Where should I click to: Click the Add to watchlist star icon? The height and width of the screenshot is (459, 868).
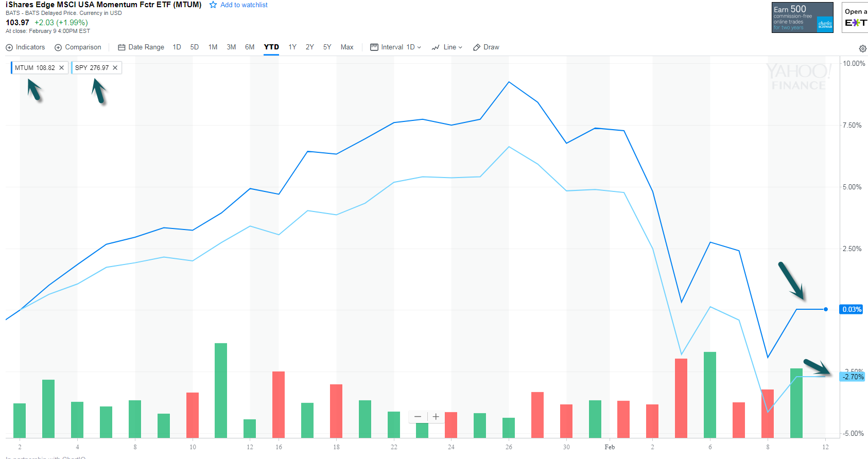213,5
